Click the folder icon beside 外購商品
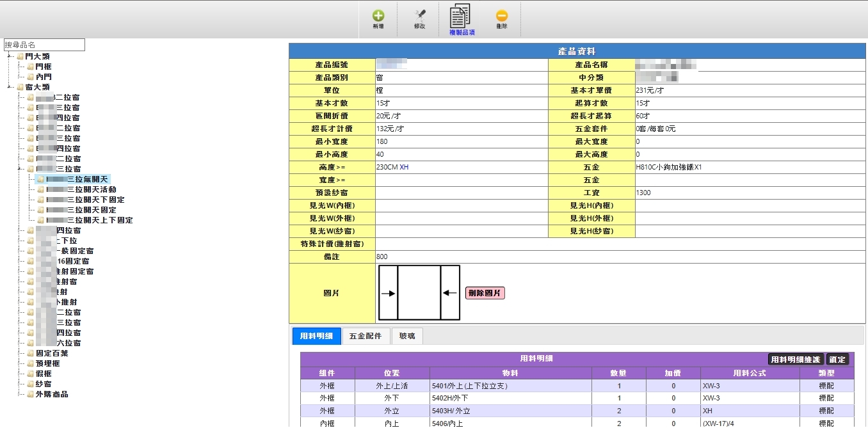The height and width of the screenshot is (428, 868). click(30, 394)
